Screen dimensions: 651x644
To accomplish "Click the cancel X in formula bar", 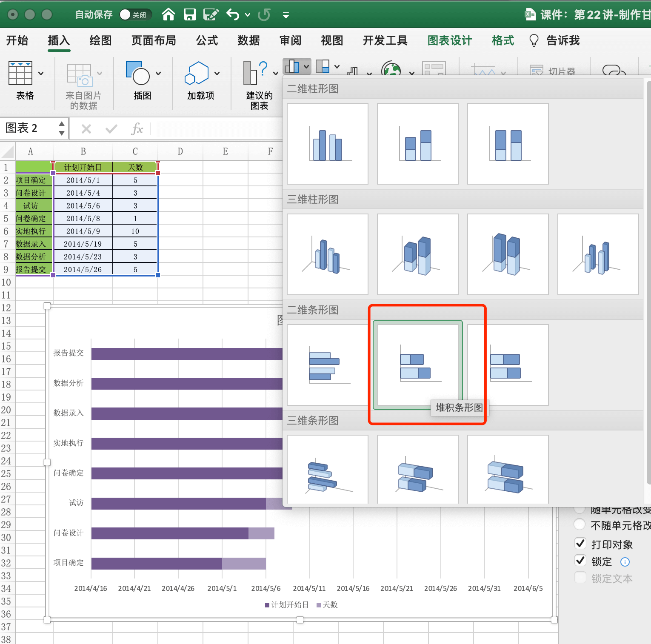I will [86, 128].
